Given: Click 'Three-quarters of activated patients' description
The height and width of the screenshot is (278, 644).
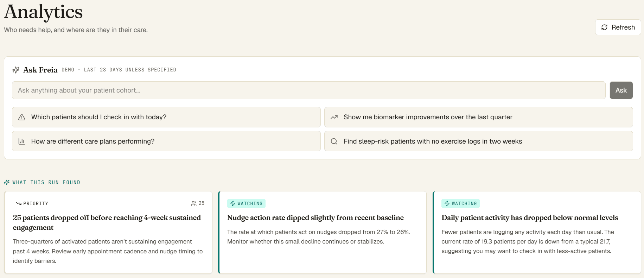Looking at the screenshot, I should tap(108, 251).
